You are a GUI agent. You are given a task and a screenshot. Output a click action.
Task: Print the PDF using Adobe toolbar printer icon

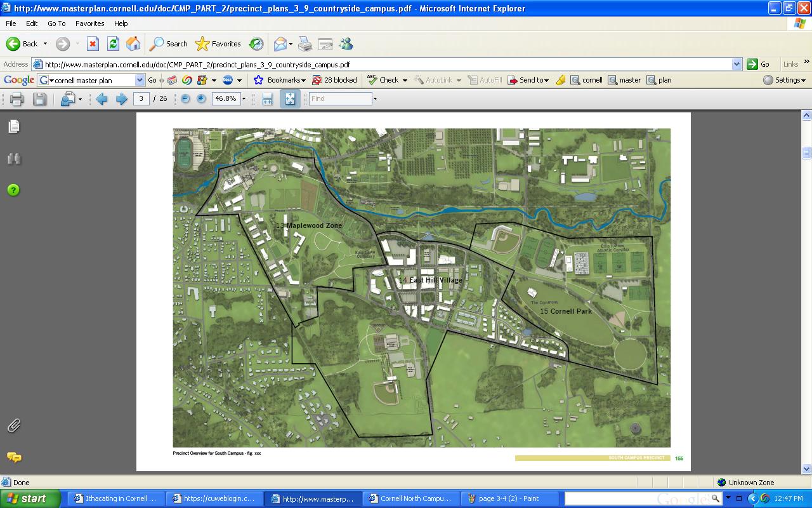(x=17, y=99)
